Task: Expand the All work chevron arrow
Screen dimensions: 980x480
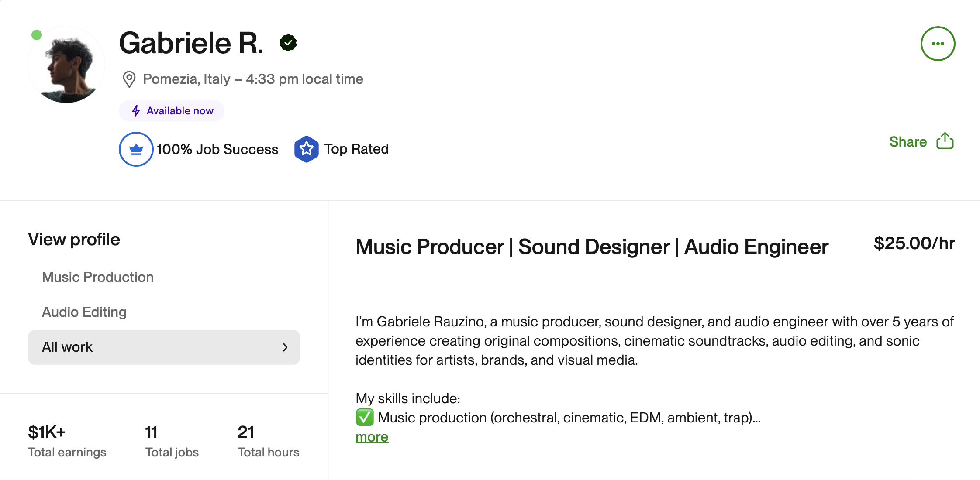Action: pyautogui.click(x=285, y=347)
